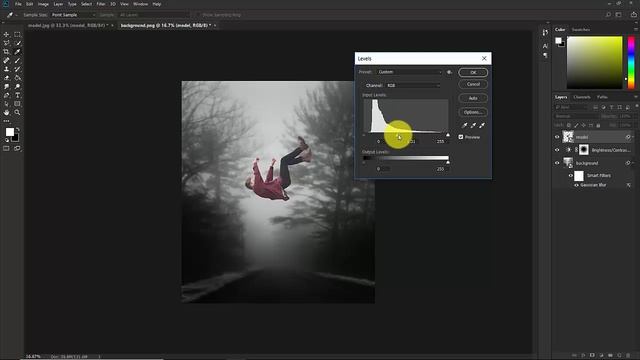Select the Eraser tool
Image resolution: width=640 pixels, height=360 pixels.
tap(6, 78)
